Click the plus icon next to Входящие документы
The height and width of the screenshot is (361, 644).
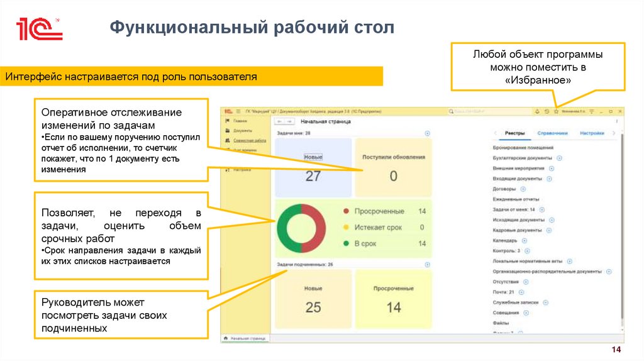click(x=549, y=179)
